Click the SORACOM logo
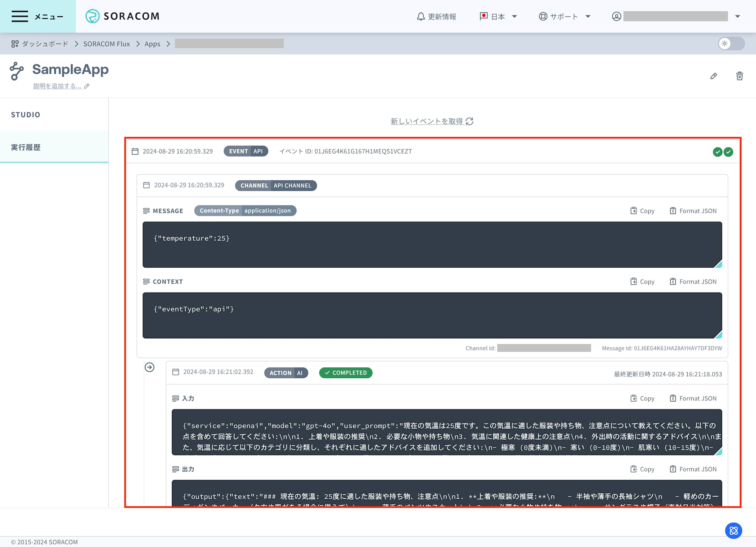 122,16
